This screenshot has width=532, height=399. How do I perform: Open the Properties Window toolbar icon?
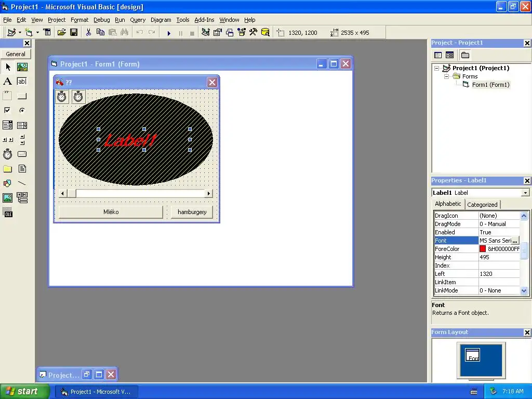click(218, 33)
